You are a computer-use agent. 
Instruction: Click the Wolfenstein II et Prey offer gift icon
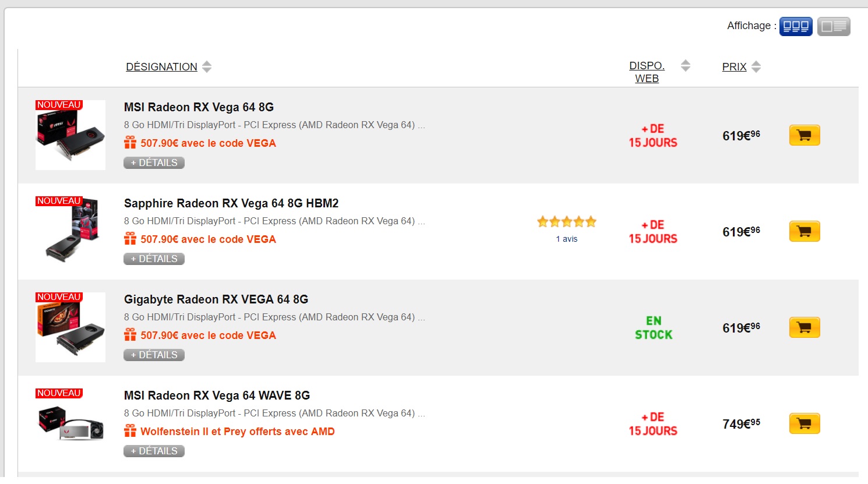point(130,431)
